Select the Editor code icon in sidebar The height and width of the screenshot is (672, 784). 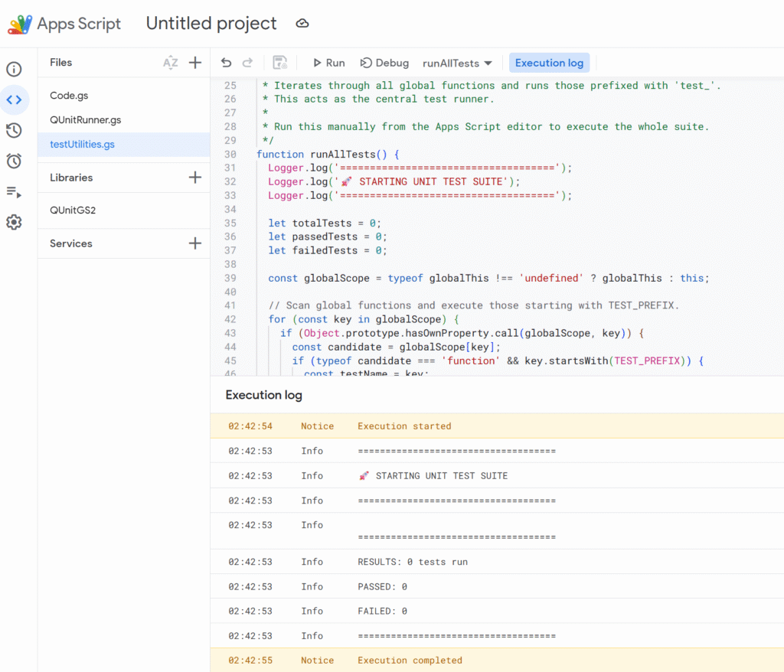click(x=14, y=100)
